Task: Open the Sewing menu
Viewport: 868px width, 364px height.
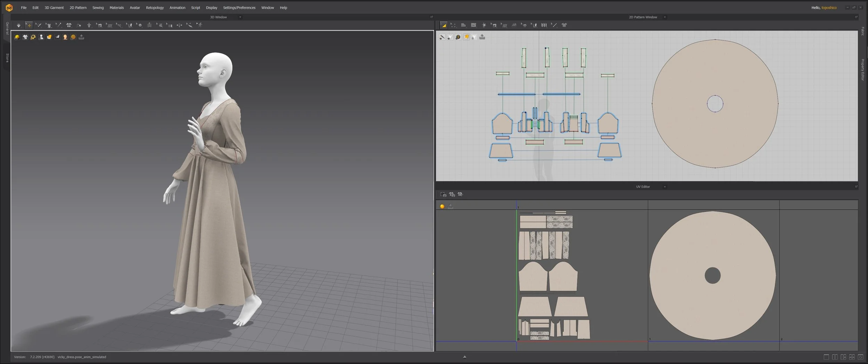Action: point(98,8)
